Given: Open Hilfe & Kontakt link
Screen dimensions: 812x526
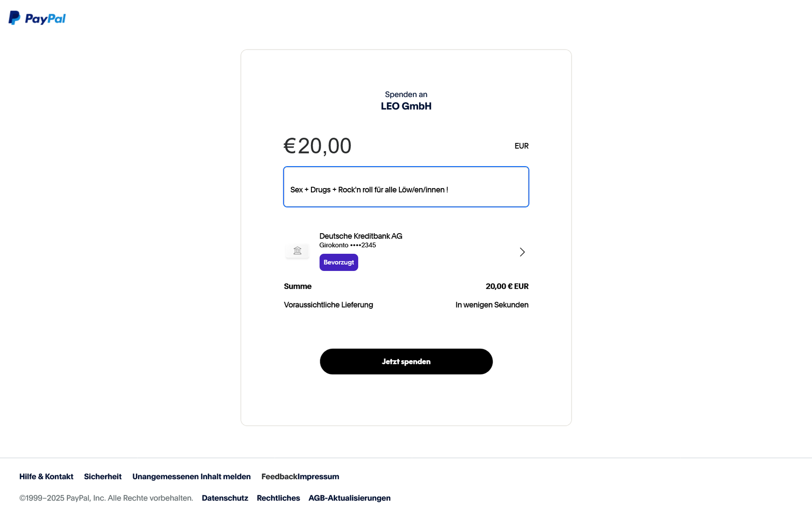Looking at the screenshot, I should coord(46,476).
